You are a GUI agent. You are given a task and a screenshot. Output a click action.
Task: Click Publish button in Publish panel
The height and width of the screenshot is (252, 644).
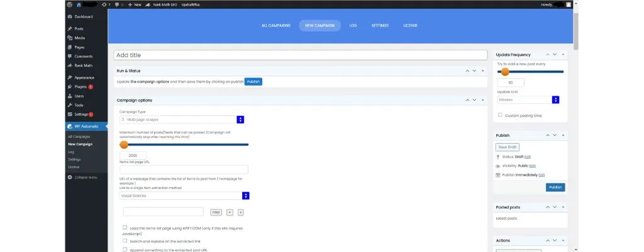(555, 187)
